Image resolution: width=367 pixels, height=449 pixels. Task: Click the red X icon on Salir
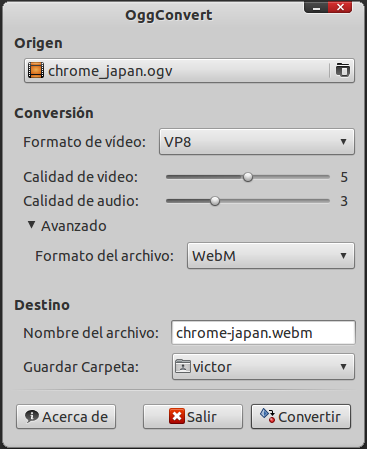(177, 416)
